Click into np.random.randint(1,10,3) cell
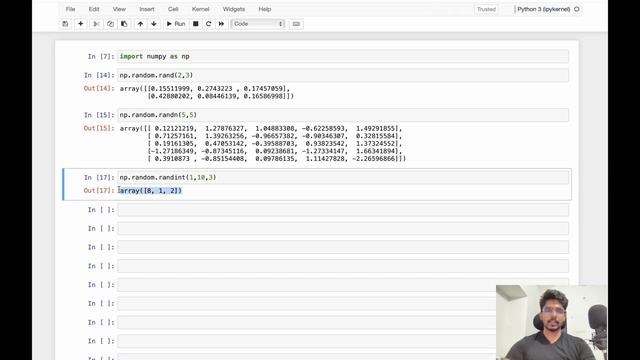Viewport: 640px width, 360px height. coord(343,177)
